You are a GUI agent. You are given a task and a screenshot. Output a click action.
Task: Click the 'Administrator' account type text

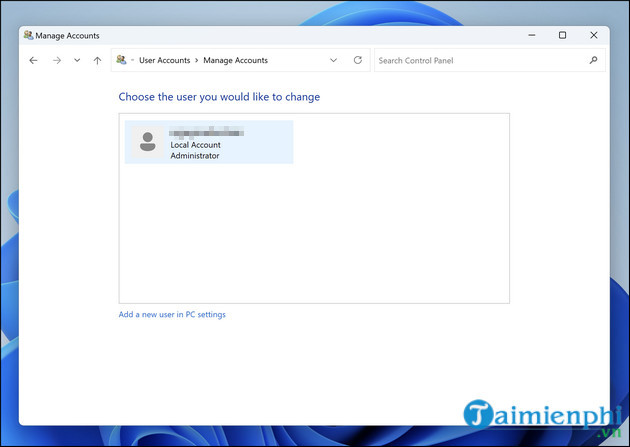(195, 156)
